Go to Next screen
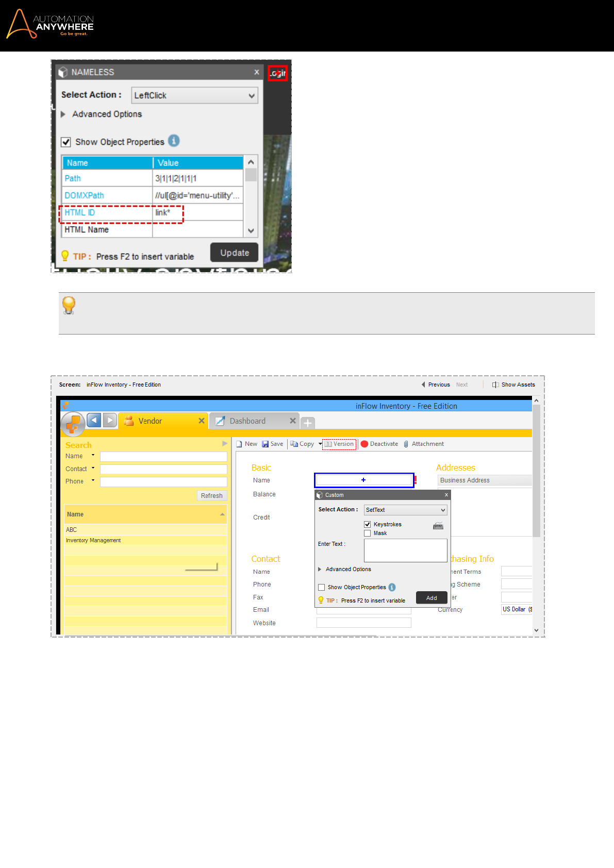 [x=462, y=385]
